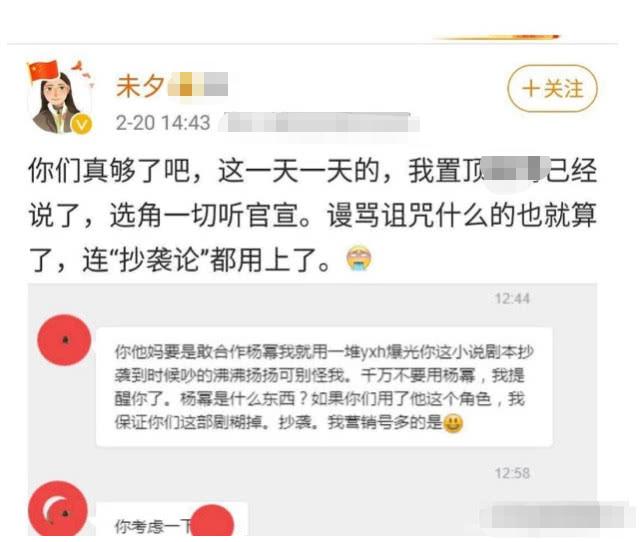Click the post text starting 你们真够了吧
The width and height of the screenshot is (640, 542).
313,214
